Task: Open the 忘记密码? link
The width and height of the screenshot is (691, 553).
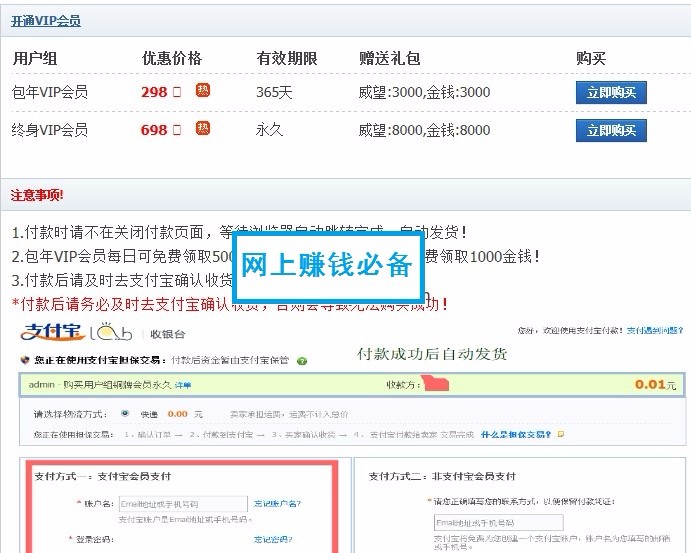Action: [273, 539]
